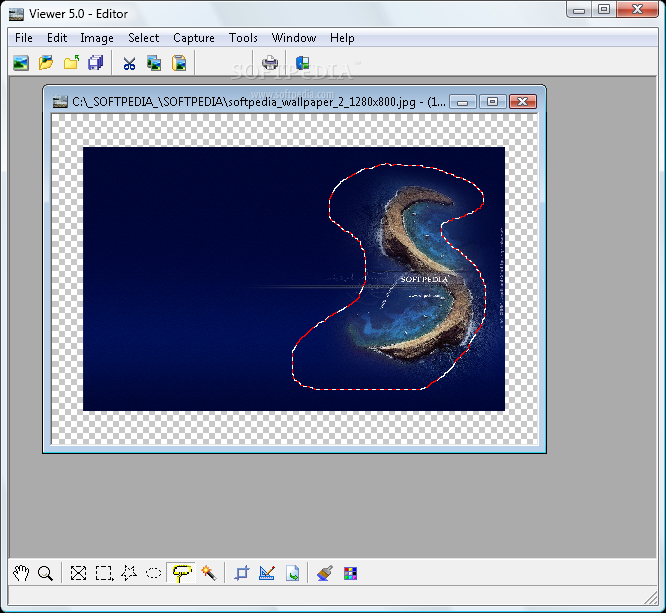The height and width of the screenshot is (613, 666).
Task: Open the color palette grid
Action: (350, 573)
